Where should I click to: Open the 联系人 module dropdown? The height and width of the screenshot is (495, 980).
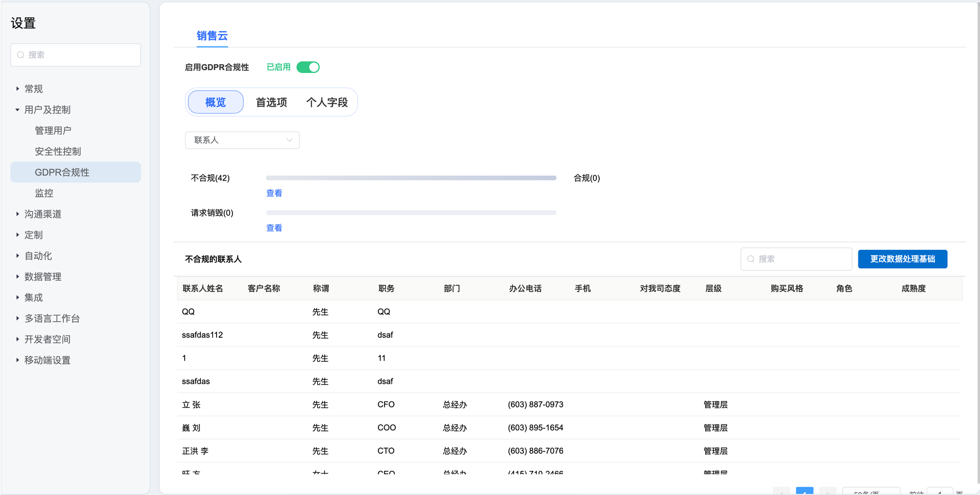(242, 140)
